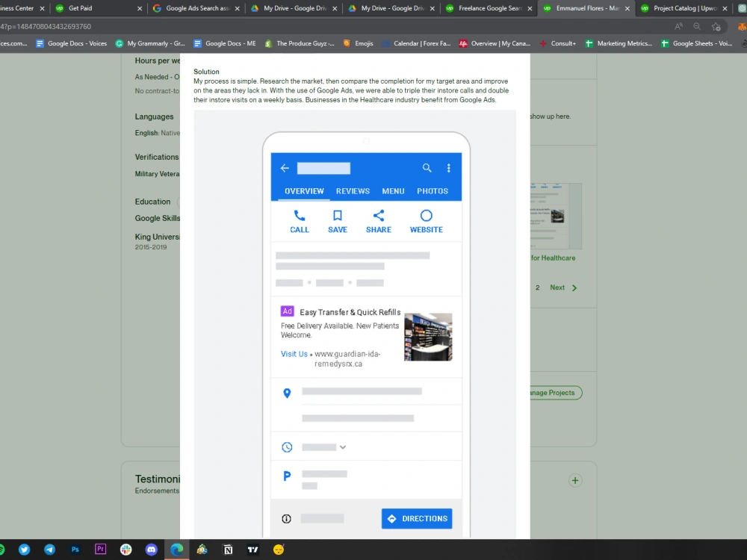Open the Emojis bookmark

coord(359,43)
